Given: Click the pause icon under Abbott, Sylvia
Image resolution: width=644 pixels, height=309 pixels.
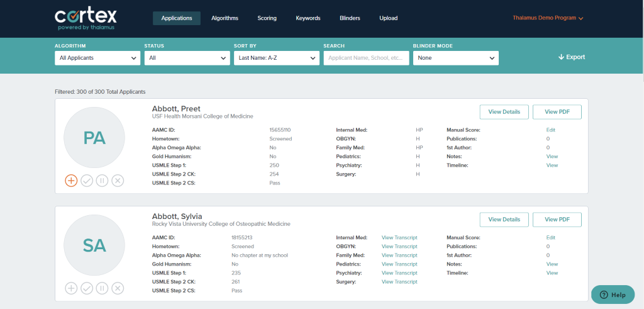Looking at the screenshot, I should click(x=102, y=288).
